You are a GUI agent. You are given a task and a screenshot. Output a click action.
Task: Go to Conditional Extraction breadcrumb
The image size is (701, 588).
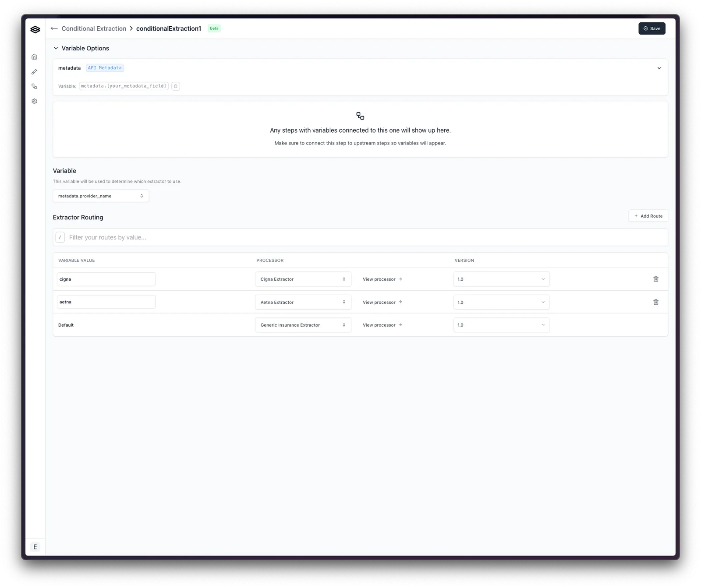94,28
